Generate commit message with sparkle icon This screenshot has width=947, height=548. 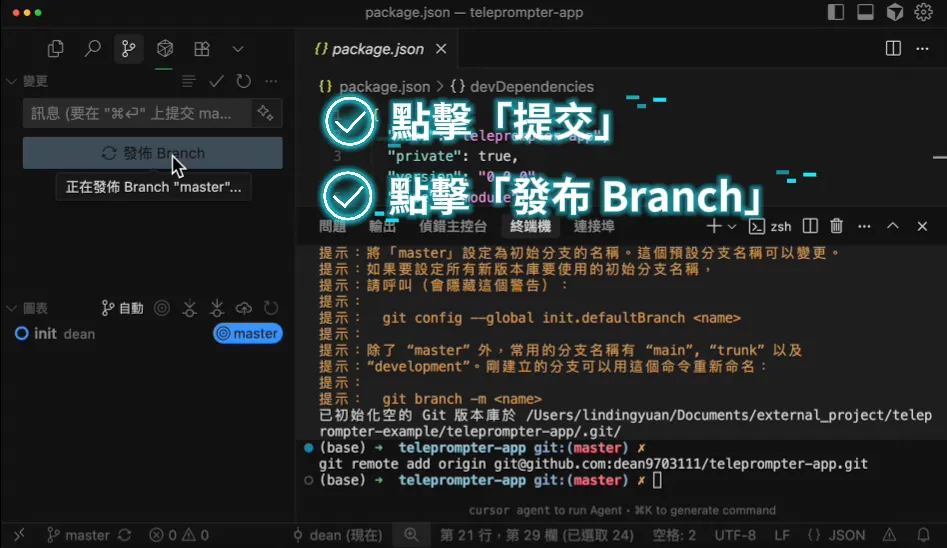(x=266, y=113)
